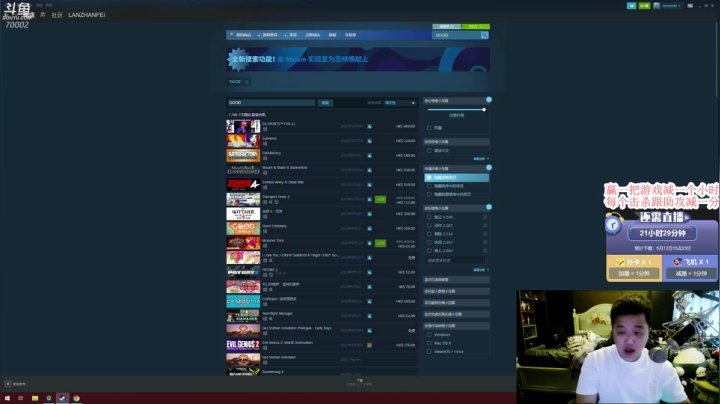720x404 pixels.
Task: Toggle Special Offers checkbox under price slider
Action: pyautogui.click(x=429, y=128)
